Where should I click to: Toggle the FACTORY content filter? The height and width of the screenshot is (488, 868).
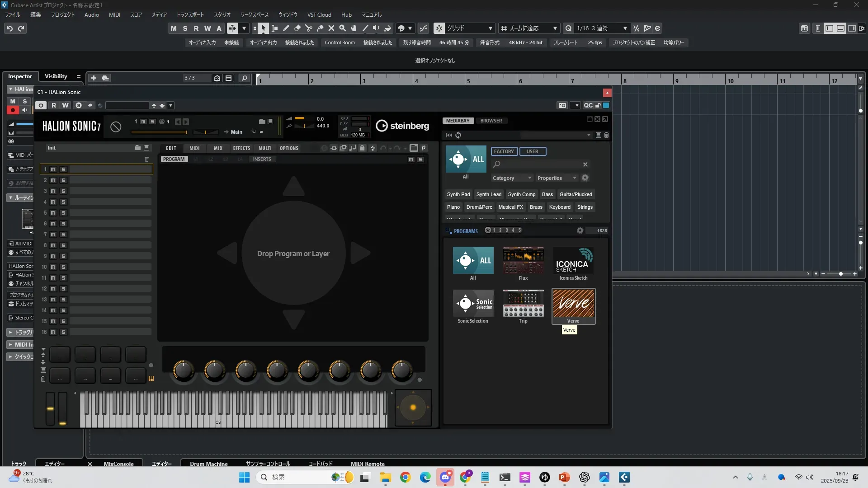[x=504, y=151]
